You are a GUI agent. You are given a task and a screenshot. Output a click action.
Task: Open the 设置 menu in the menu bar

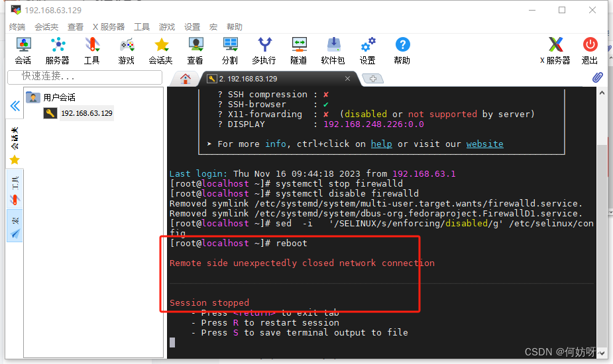coord(192,27)
